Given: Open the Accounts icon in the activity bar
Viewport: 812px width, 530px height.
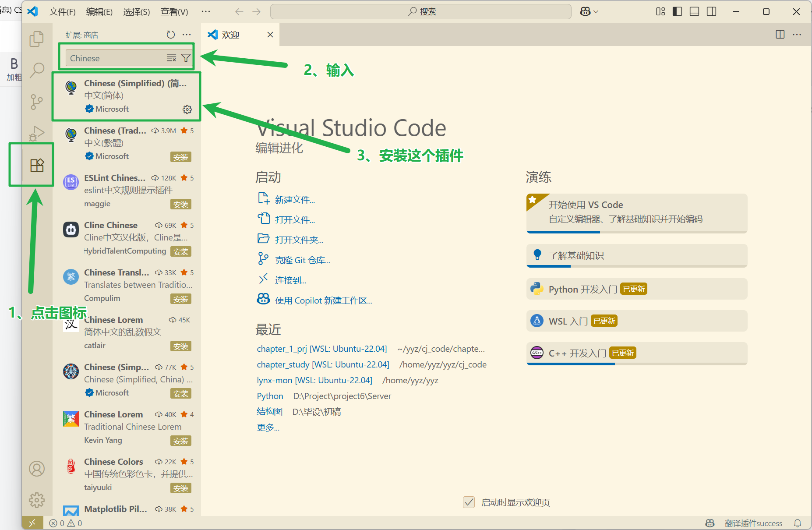Looking at the screenshot, I should [x=37, y=469].
